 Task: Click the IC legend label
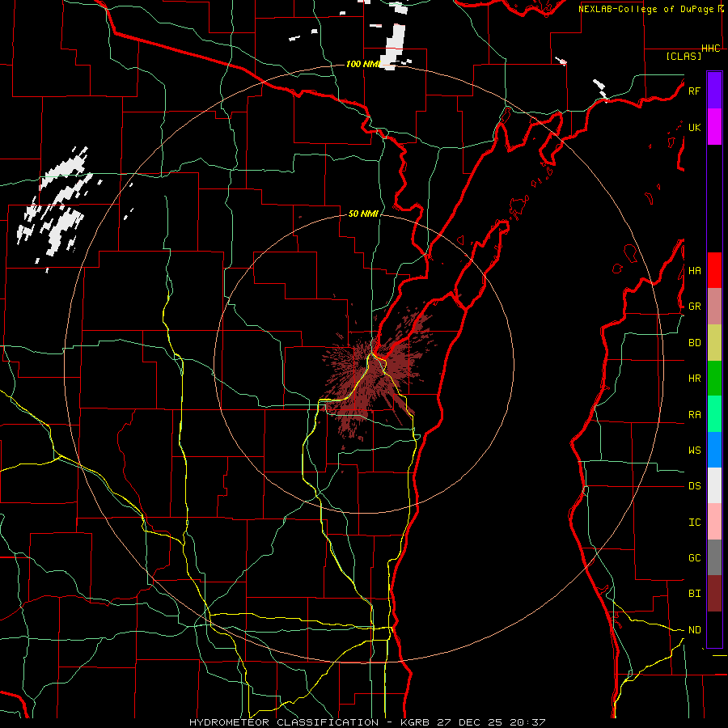(694, 523)
